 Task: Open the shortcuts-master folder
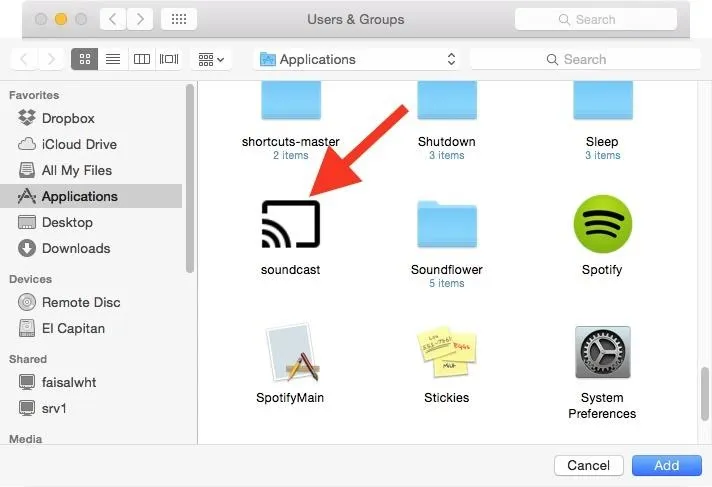tap(291, 100)
